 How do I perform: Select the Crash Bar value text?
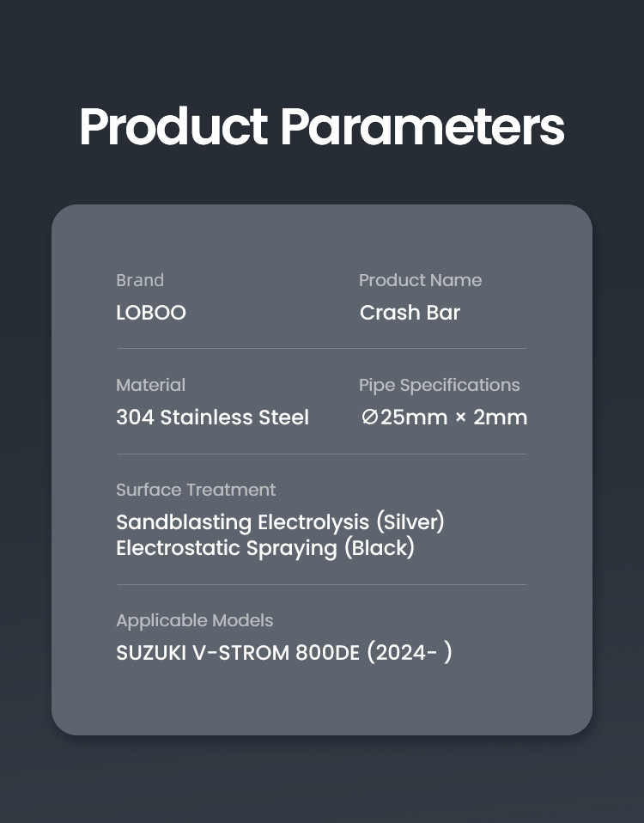point(410,313)
